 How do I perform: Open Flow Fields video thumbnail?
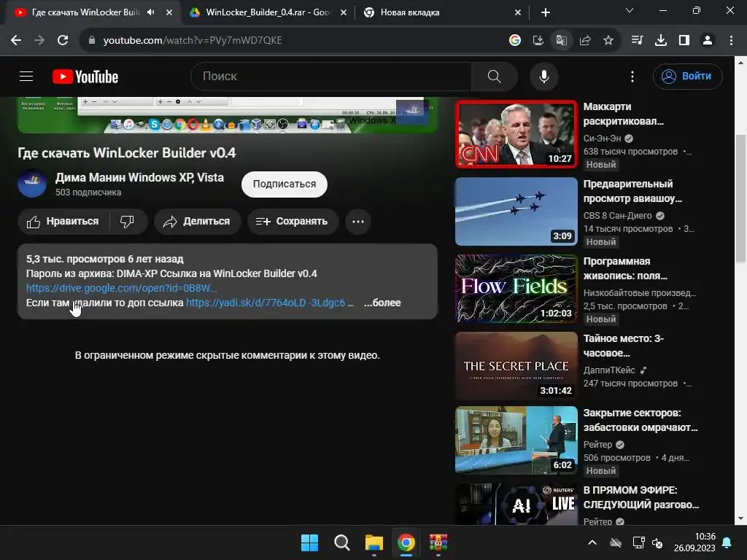tap(516, 289)
